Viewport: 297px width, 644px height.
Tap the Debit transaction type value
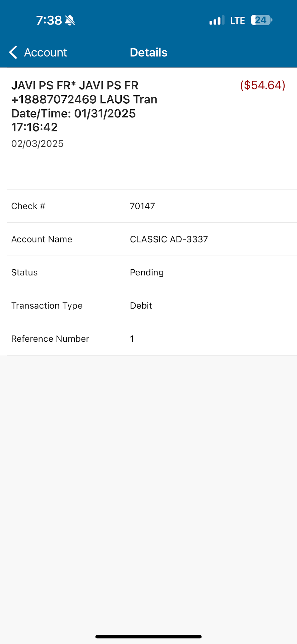pos(141,306)
